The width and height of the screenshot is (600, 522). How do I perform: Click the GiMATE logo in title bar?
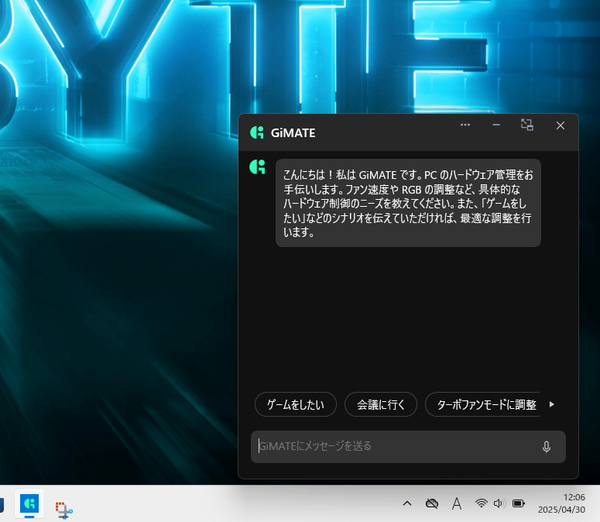(x=257, y=133)
